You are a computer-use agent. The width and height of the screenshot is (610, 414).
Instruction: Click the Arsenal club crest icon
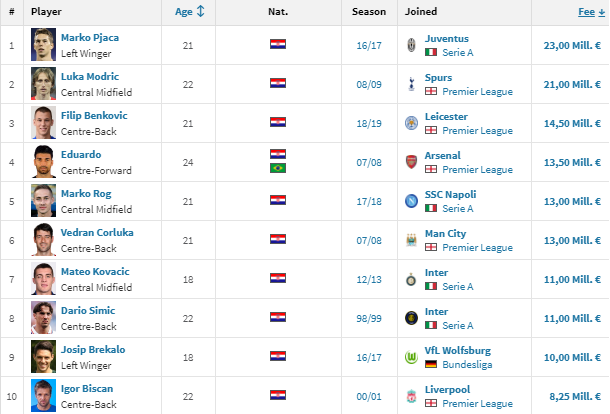click(x=411, y=162)
